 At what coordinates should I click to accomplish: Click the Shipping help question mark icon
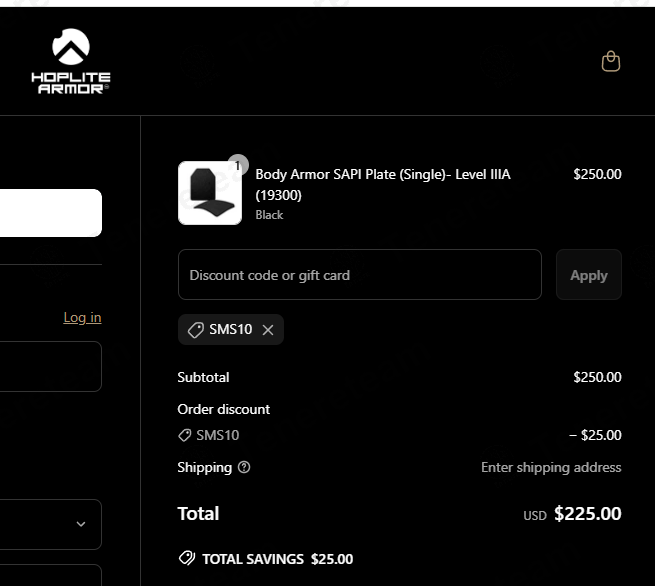tap(245, 467)
